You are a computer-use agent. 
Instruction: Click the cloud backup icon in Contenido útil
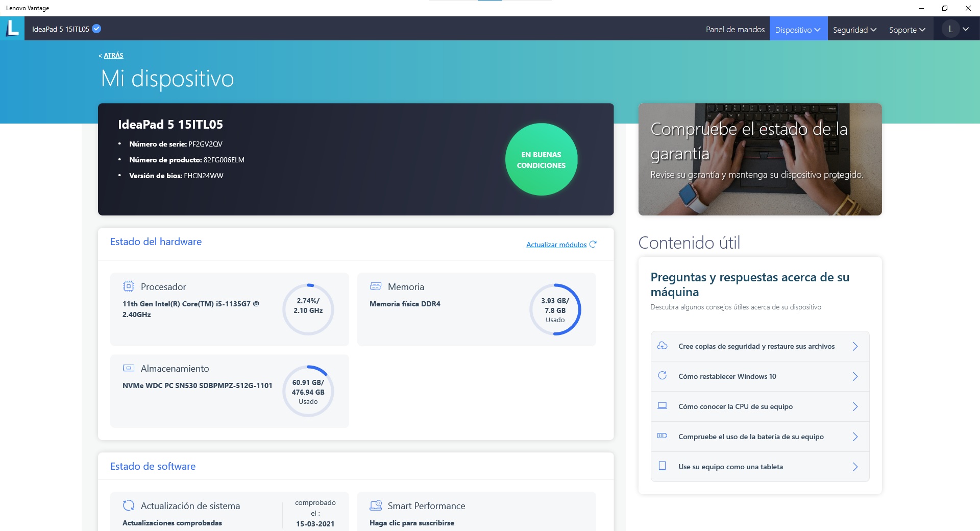(x=663, y=346)
